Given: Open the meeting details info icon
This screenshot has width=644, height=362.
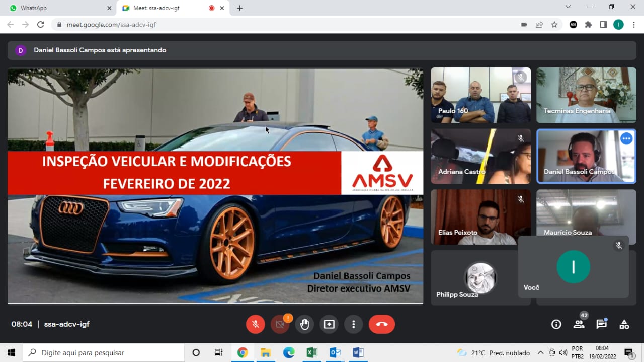Looking at the screenshot, I should point(556,324).
